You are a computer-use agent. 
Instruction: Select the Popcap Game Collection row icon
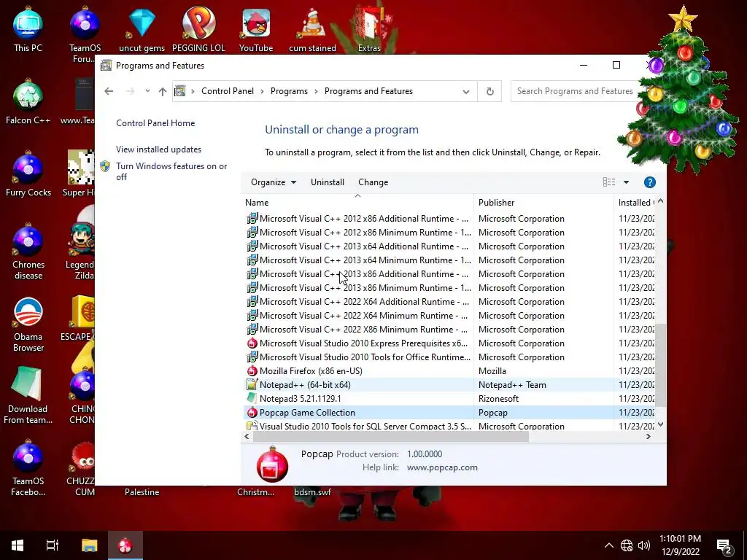click(x=252, y=413)
